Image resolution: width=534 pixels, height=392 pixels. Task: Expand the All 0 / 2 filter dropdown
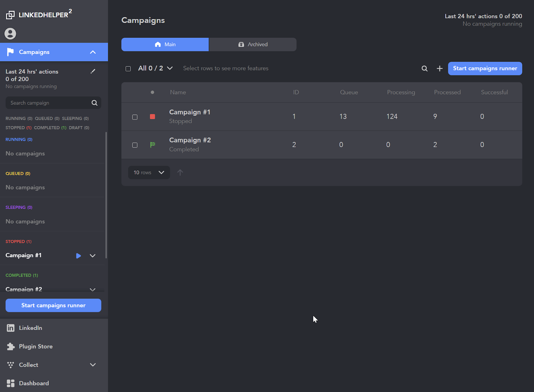155,68
